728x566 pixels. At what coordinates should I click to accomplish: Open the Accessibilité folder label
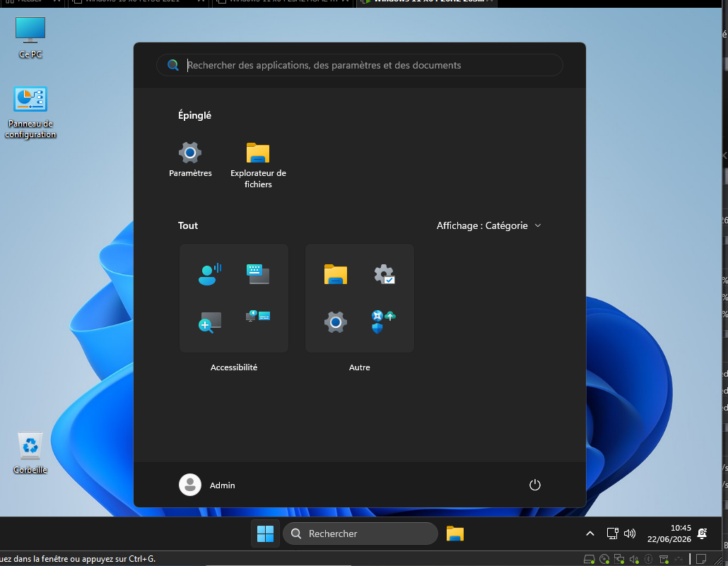(233, 367)
